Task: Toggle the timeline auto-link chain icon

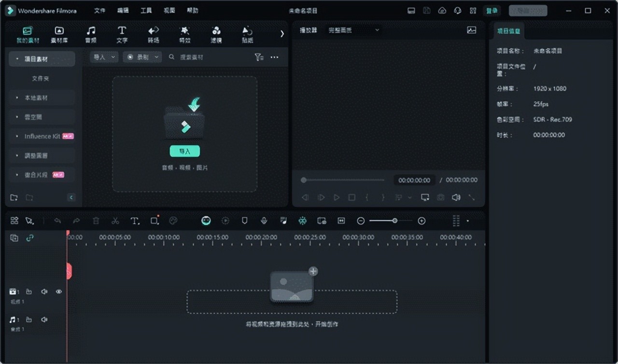Action: (x=30, y=238)
